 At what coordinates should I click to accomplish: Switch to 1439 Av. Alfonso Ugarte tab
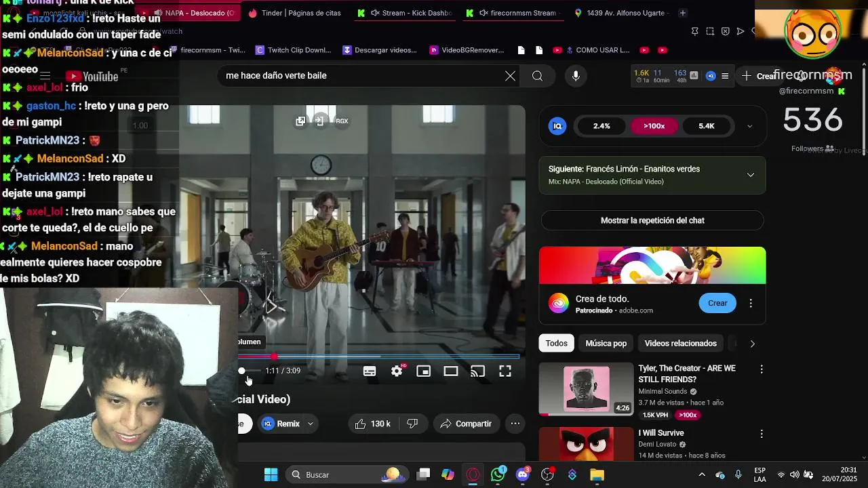coord(620,13)
